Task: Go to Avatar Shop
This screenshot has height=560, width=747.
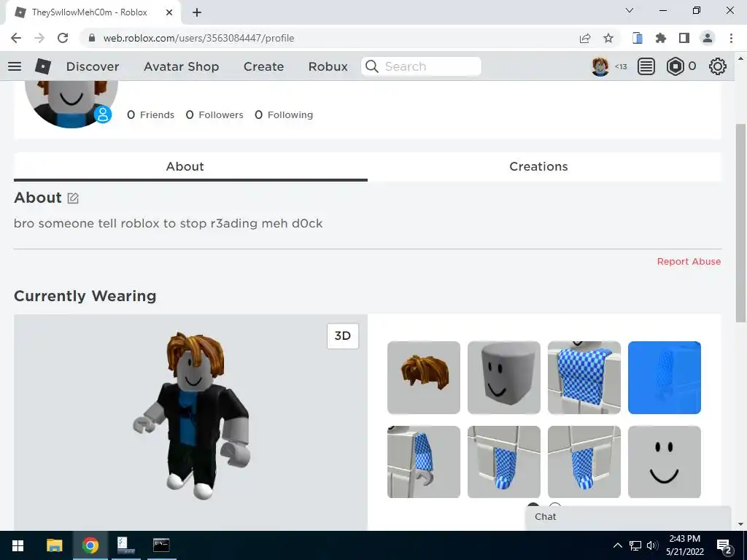Action: [181, 66]
